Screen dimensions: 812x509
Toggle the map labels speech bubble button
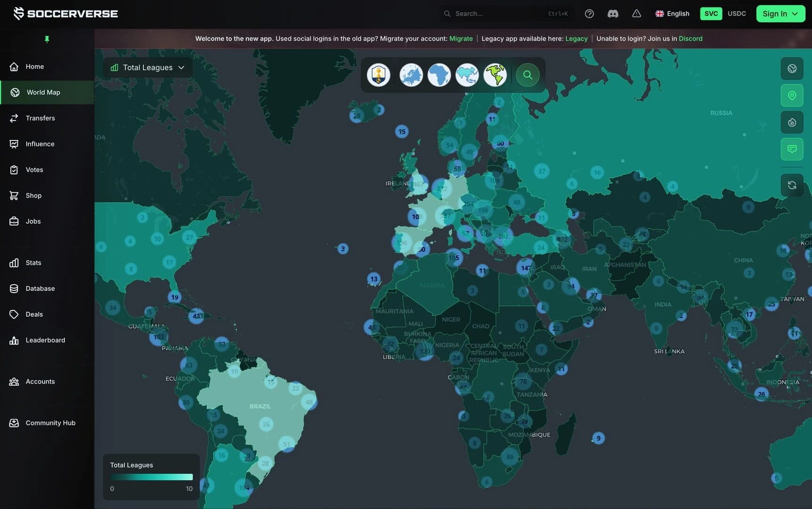(792, 149)
